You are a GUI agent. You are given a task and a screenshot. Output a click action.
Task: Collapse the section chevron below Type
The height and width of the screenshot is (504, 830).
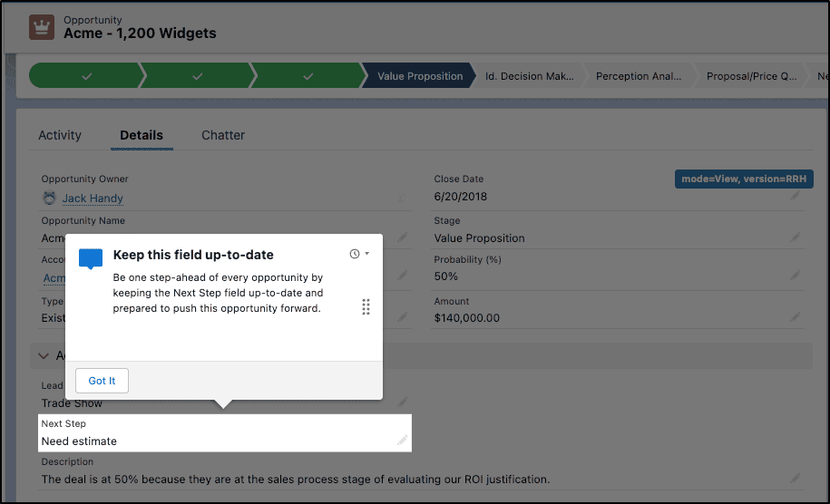(x=44, y=356)
